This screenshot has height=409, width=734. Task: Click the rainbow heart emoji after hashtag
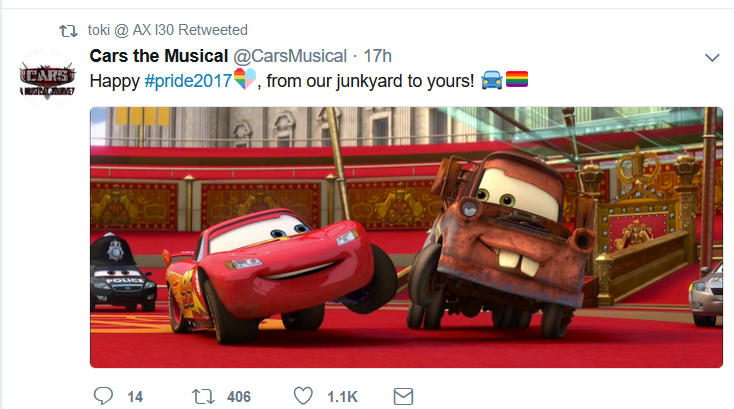(245, 78)
